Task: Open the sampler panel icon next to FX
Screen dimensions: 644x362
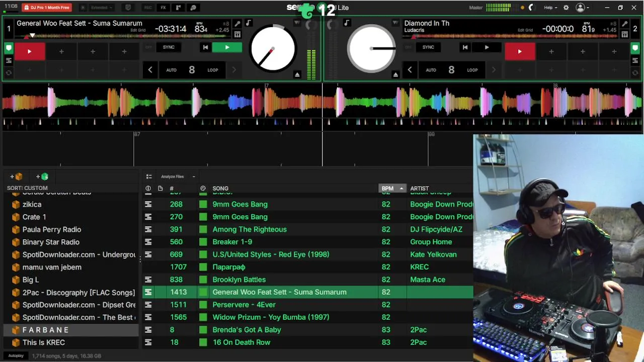Action: 178,8
